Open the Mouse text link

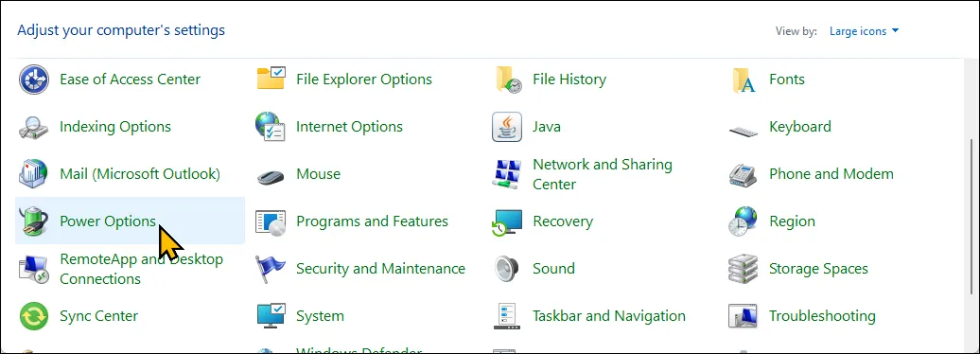click(318, 174)
